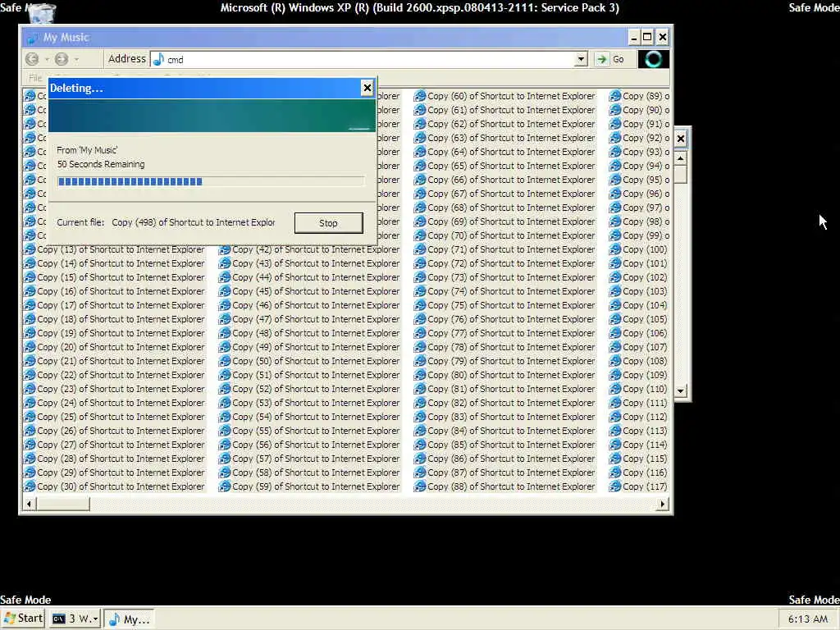Click text Copy (22) of Shortcut to Internet Explorer
840x630 pixels.
121,375
